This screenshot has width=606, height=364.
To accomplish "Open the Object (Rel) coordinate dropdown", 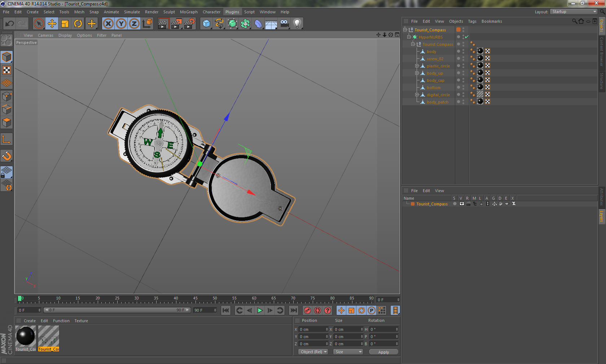I will coord(313,352).
